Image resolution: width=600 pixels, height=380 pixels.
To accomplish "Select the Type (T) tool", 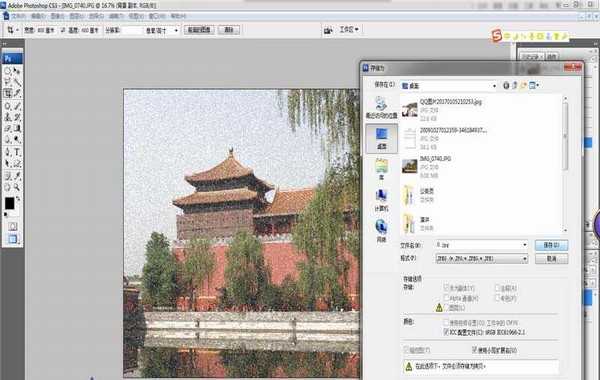I will tap(17, 153).
